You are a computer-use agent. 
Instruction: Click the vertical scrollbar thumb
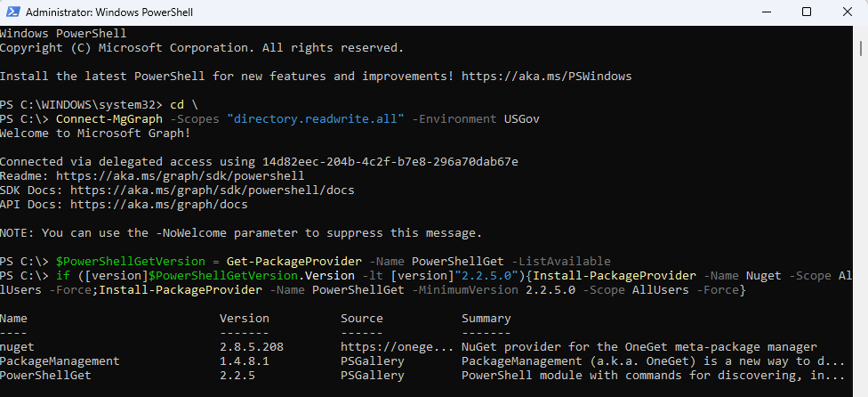coord(861,48)
